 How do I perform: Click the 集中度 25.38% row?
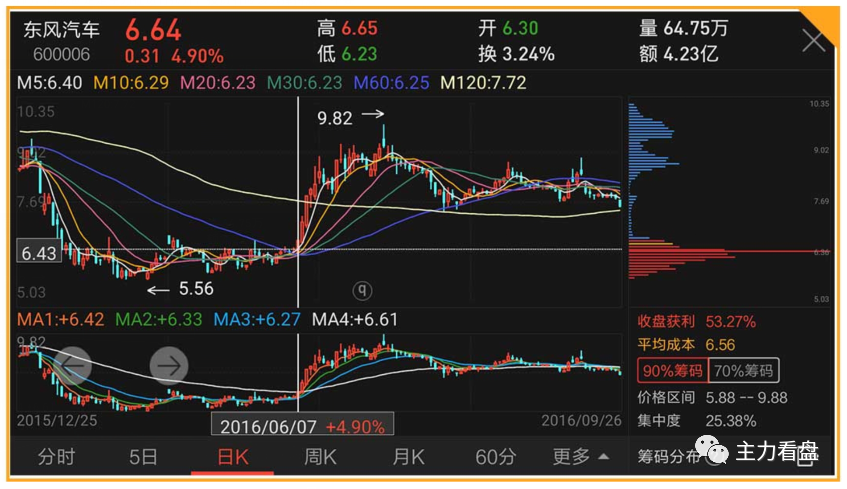(x=696, y=420)
